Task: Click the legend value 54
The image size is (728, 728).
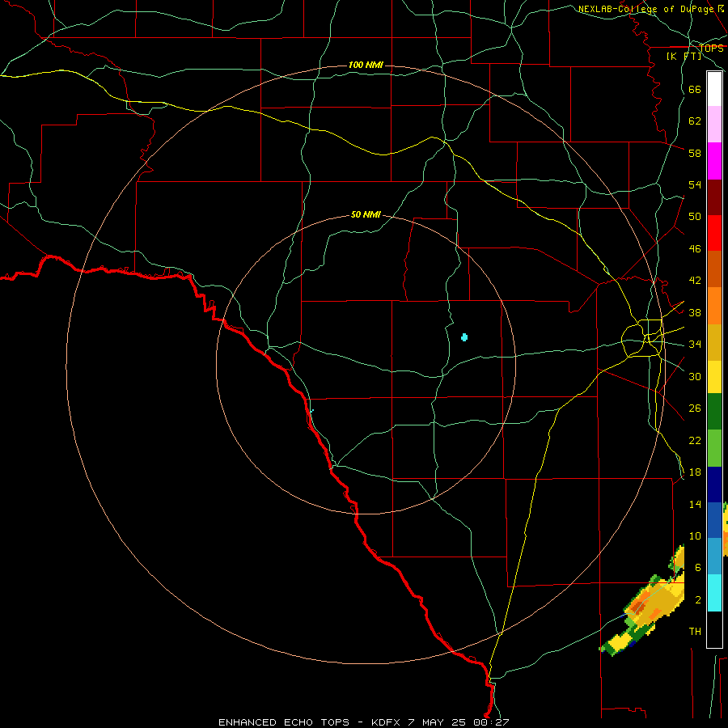Action: click(x=695, y=184)
